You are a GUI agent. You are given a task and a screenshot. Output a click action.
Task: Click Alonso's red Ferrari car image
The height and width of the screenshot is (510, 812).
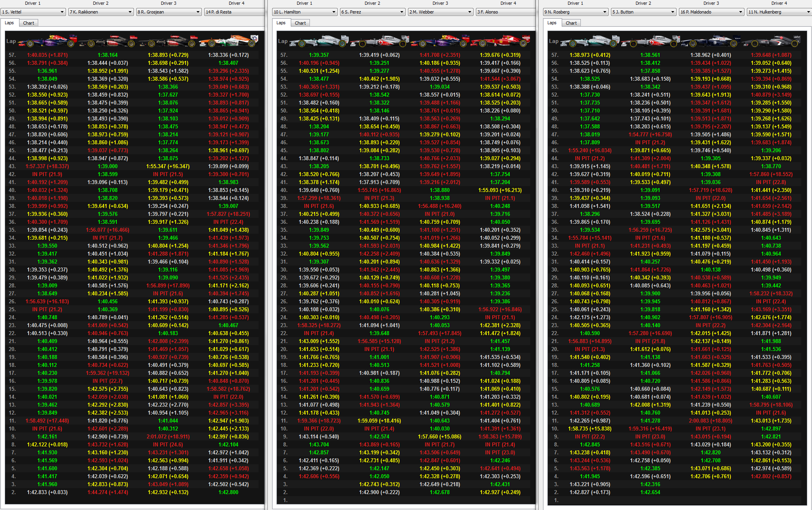500,41
